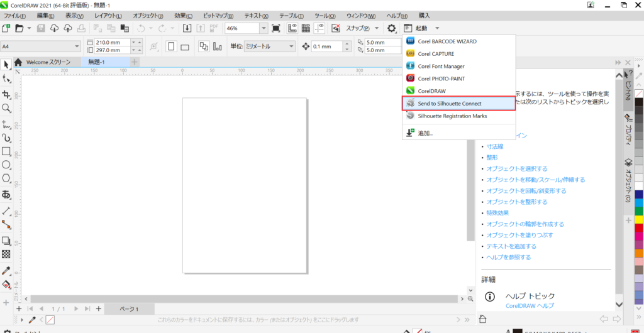This screenshot has height=333, width=644.
Task: Toggle grid display in toolbar
Action: pyautogui.click(x=306, y=28)
